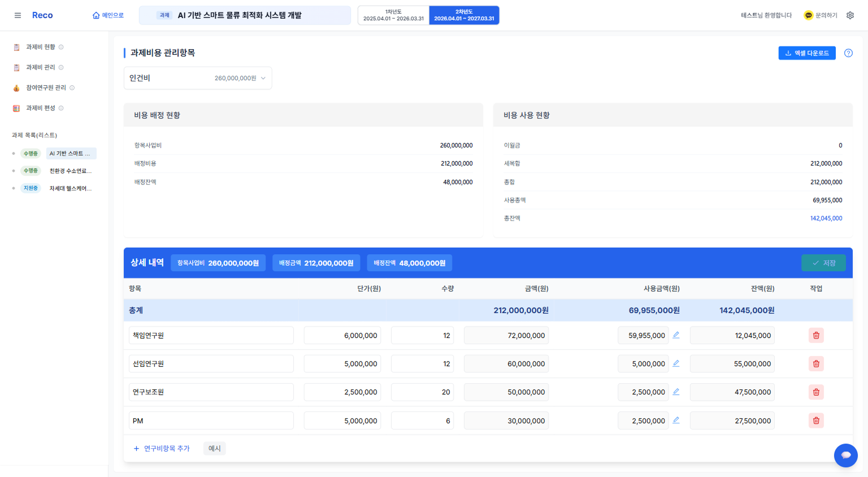868x477 pixels.
Task: Edit item name field 책임연구원
Action: pyautogui.click(x=211, y=335)
